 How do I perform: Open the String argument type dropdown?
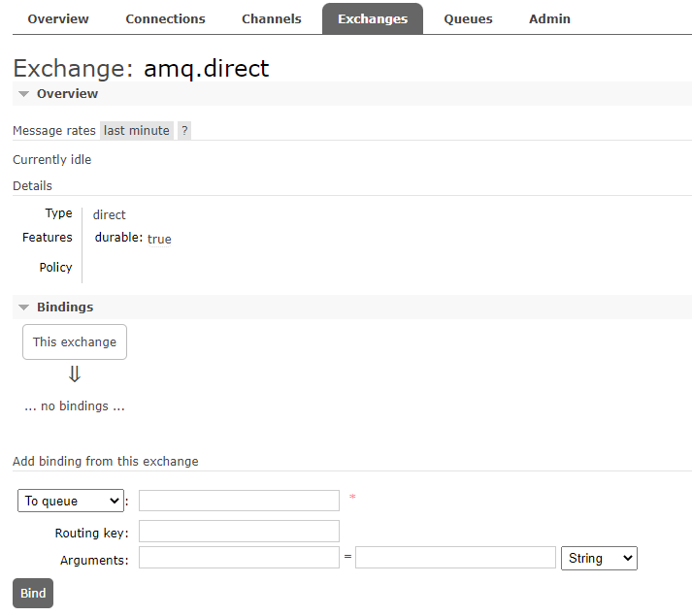pyautogui.click(x=599, y=558)
